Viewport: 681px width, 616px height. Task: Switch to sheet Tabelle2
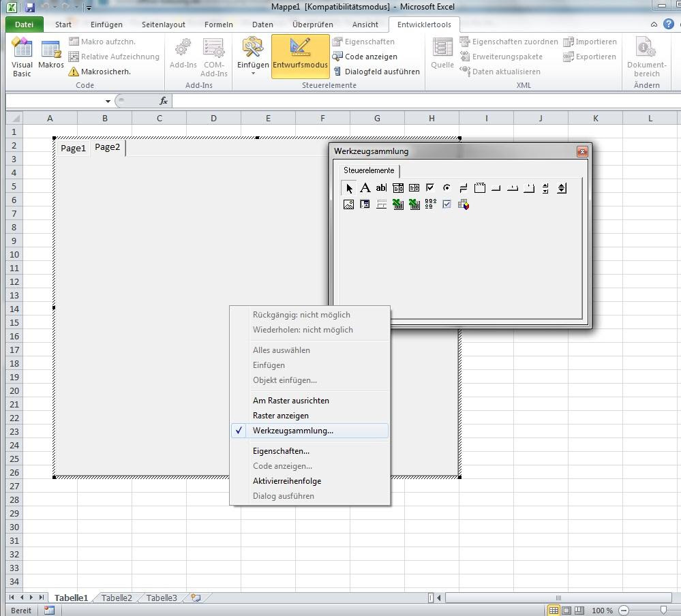tap(117, 598)
